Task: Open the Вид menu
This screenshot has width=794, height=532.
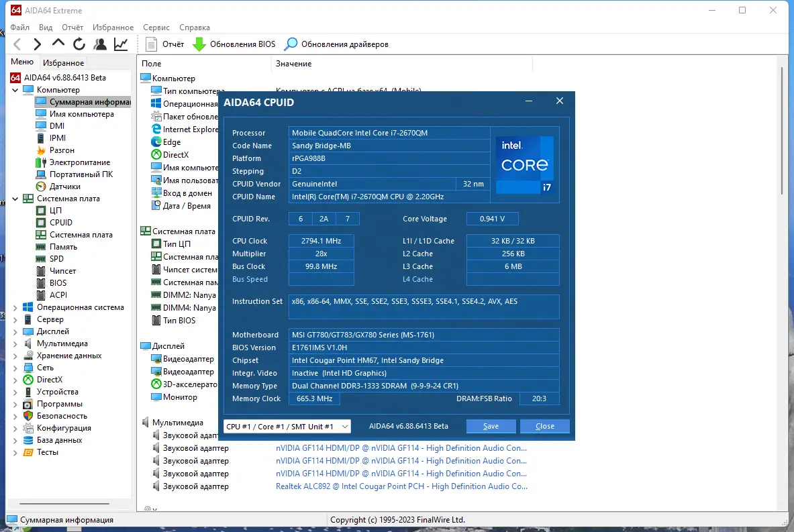Action: (46, 28)
